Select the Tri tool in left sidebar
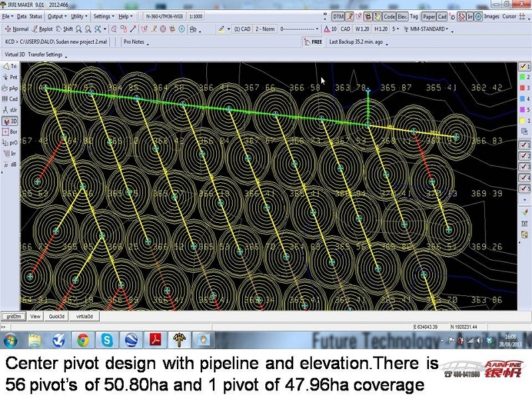 [x=10, y=66]
